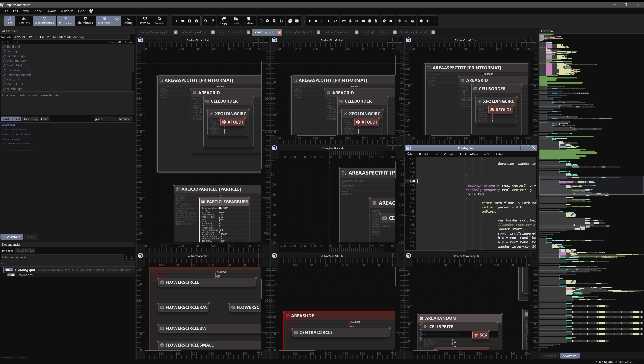
Task: Click the sparkles magic icon
Action: click(329, 21)
